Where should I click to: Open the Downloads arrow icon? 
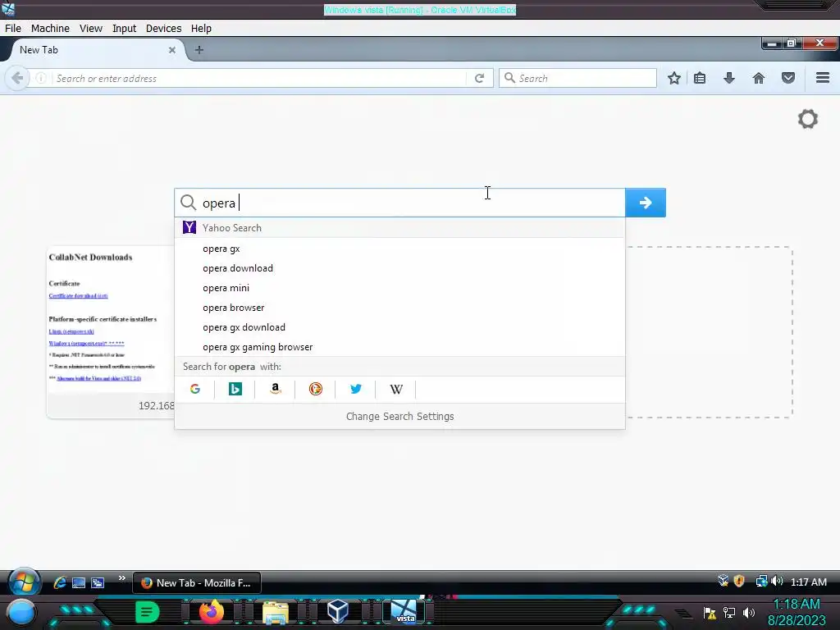(x=729, y=78)
